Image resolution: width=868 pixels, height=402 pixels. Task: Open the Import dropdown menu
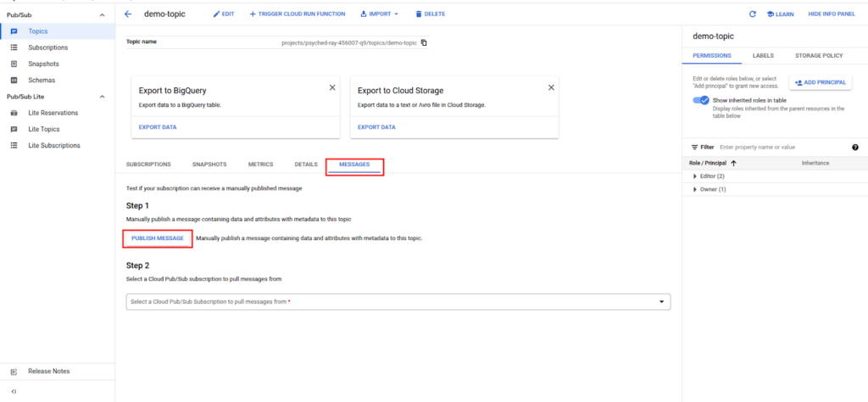click(x=379, y=14)
